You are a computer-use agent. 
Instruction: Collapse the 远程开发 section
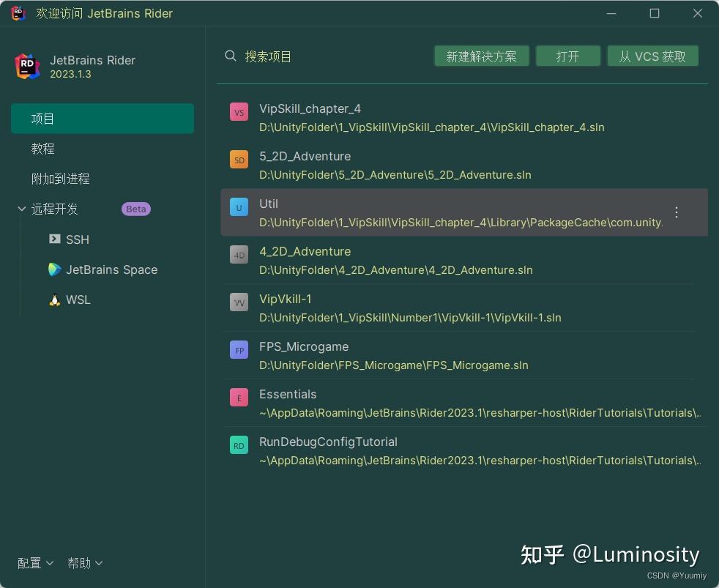click(22, 209)
